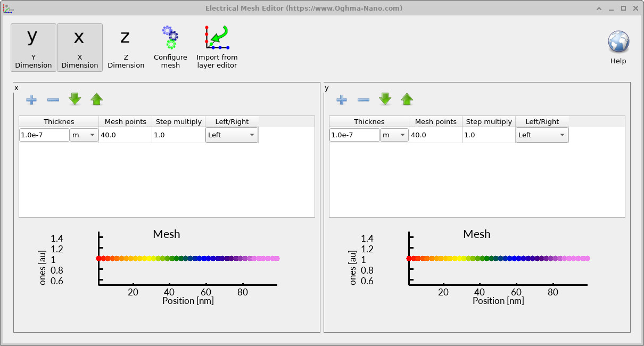Remove a mesh layer in the y panel
This screenshot has width=644, height=346.
click(x=363, y=100)
